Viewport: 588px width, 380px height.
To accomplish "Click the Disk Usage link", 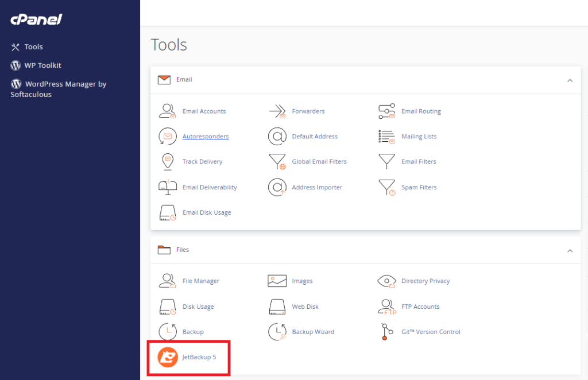I will click(x=198, y=307).
